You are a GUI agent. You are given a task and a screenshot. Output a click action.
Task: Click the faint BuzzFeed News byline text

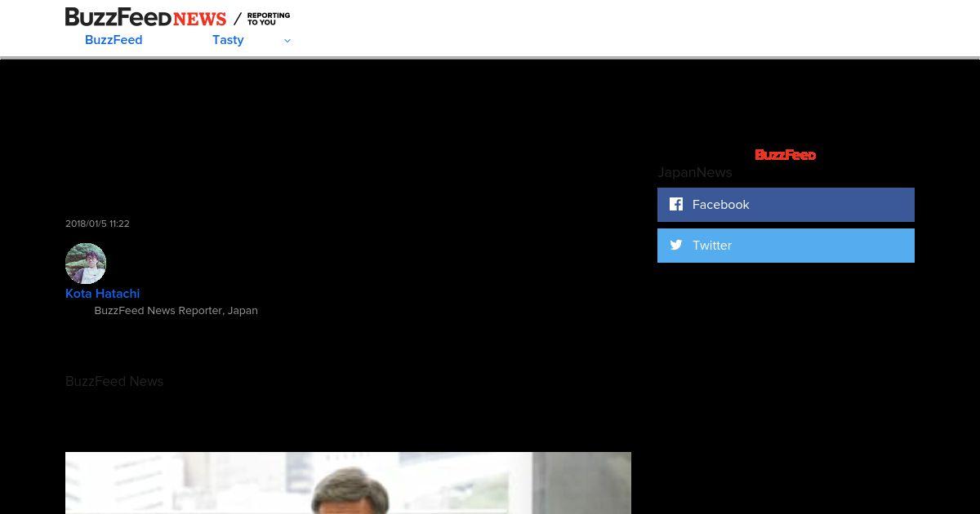[114, 382]
